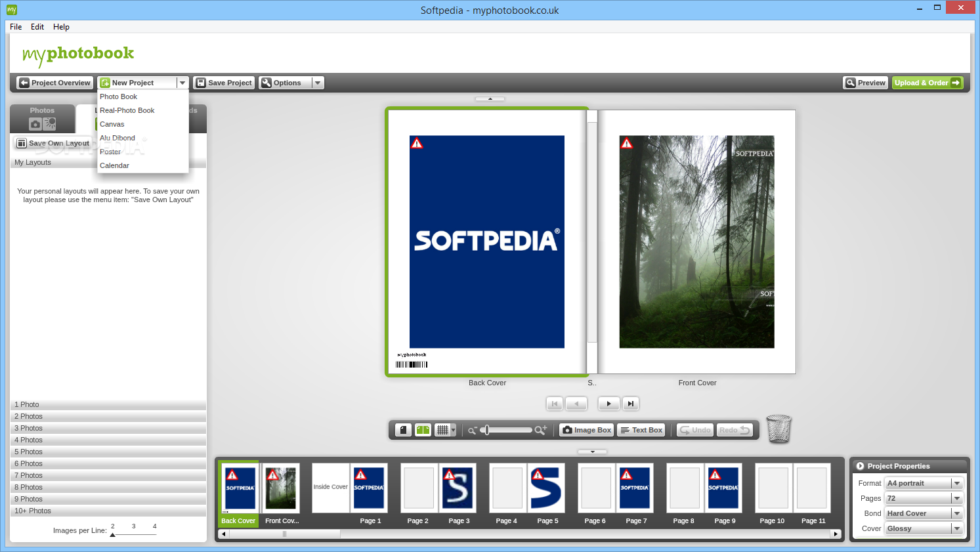
Task: Collapse the page strip handle arrow
Action: tap(592, 452)
